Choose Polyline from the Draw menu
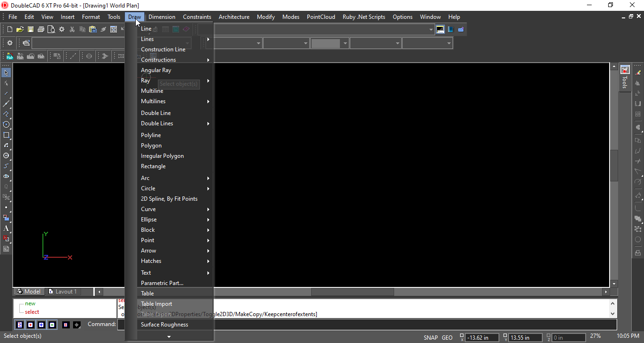The height and width of the screenshot is (343, 644). (175, 135)
